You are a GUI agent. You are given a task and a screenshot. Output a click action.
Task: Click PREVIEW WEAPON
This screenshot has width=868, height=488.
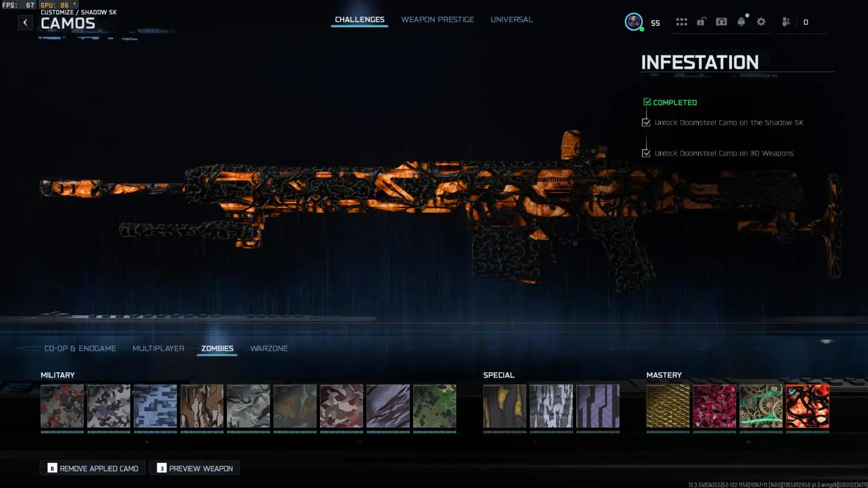tap(194, 468)
